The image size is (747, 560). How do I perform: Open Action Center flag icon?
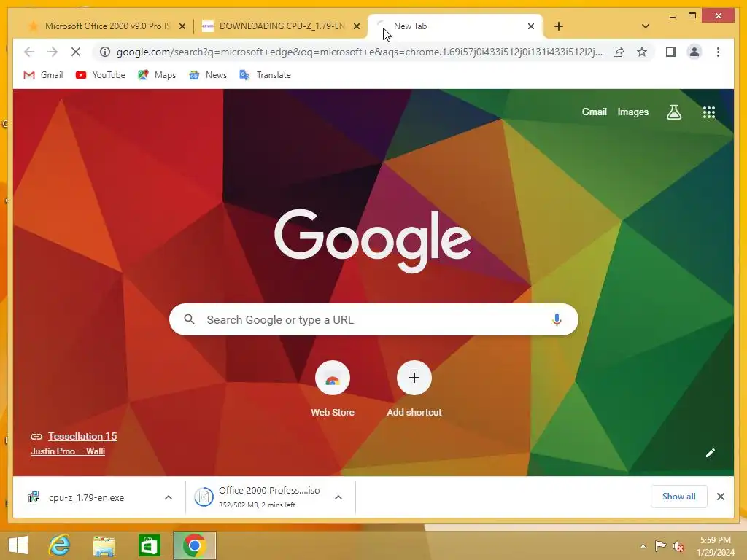coord(659,546)
